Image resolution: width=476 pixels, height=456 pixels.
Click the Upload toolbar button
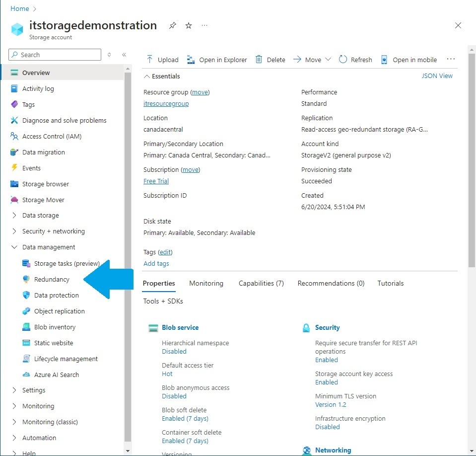(163, 60)
